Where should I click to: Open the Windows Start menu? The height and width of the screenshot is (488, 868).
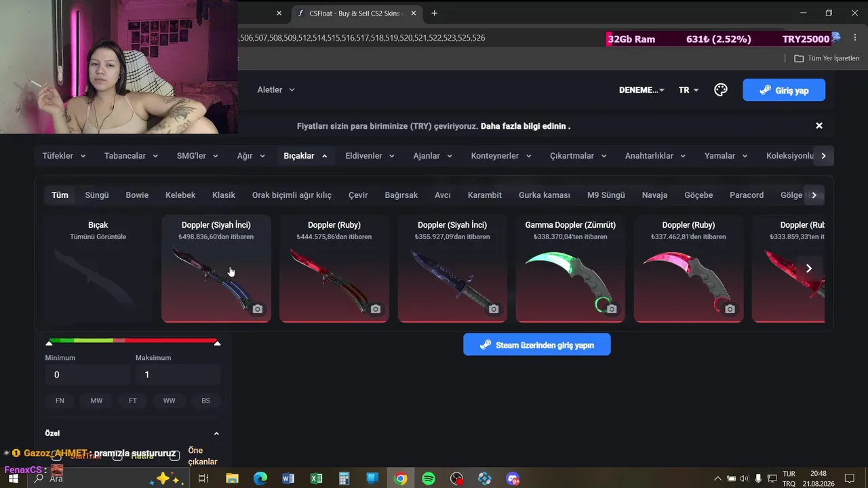click(x=13, y=479)
